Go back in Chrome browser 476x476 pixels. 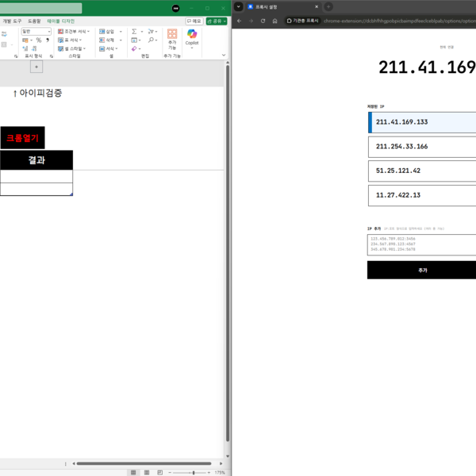240,21
